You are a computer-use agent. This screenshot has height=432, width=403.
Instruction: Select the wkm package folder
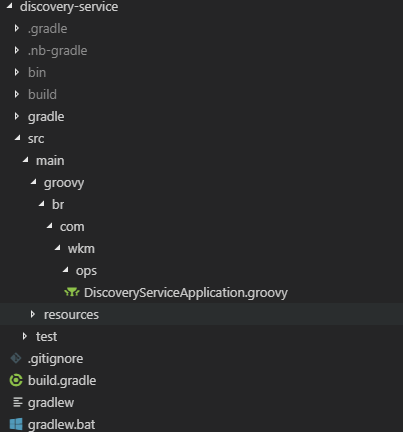click(81, 249)
